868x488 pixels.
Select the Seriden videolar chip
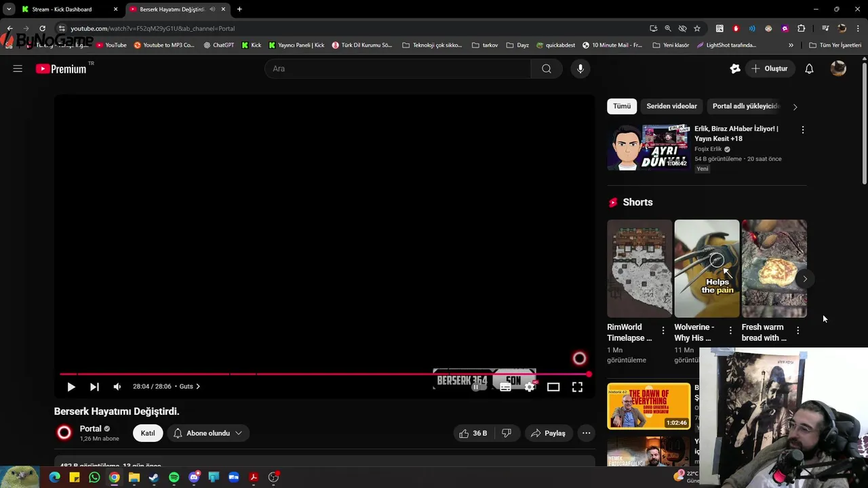tap(671, 106)
